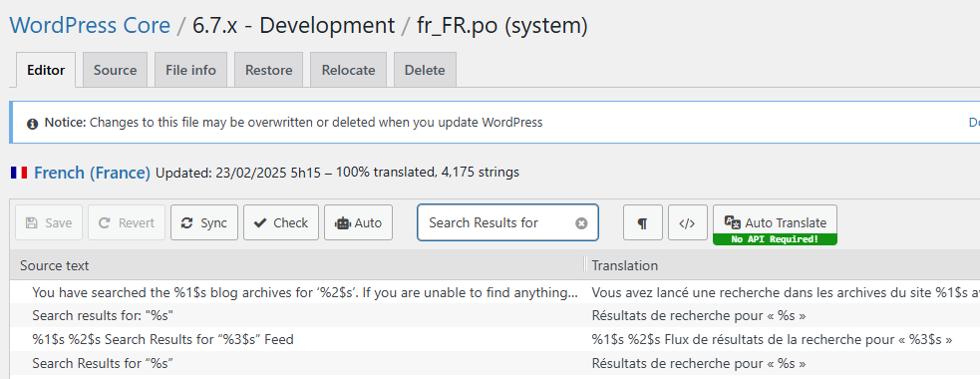Image resolution: width=980 pixels, height=379 pixels.
Task: Run the Check button
Action: pos(281,222)
